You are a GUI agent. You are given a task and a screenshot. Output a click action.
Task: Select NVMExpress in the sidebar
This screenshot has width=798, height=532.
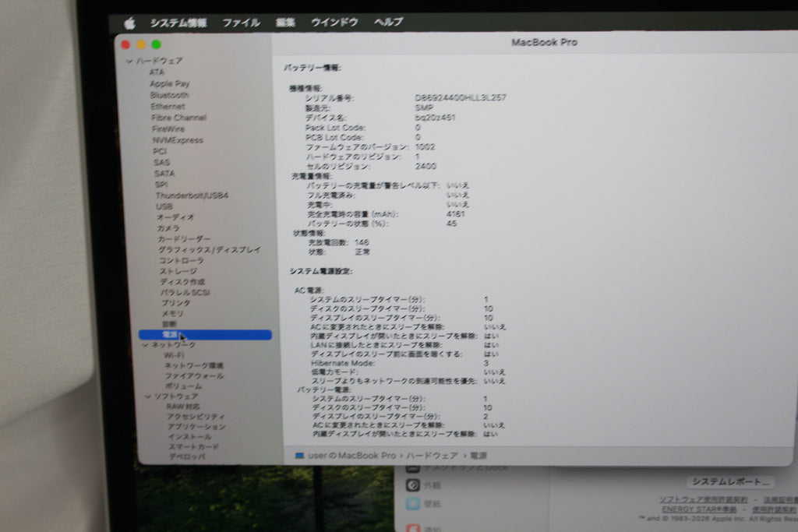178,140
